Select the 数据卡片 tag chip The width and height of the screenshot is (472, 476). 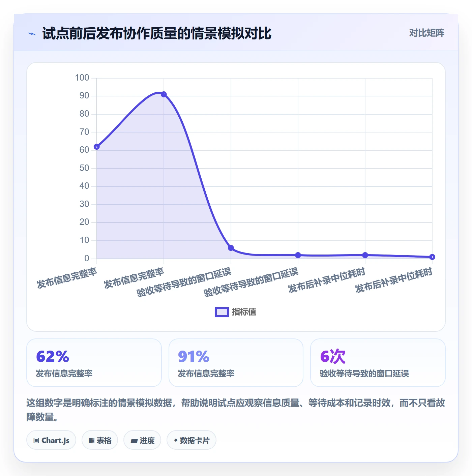point(191,440)
